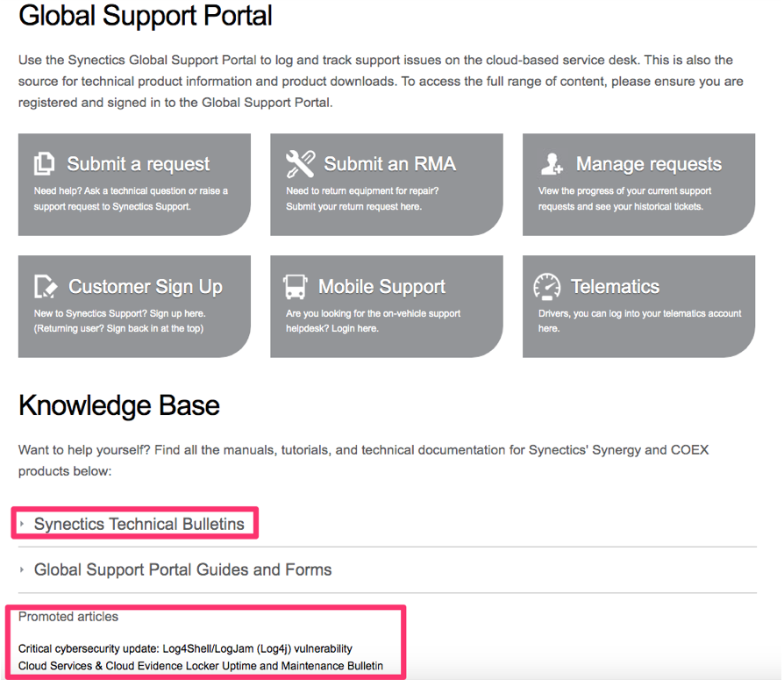Open the Synectics Technical Bulletins section
Image resolution: width=784 pixels, height=687 pixels.
tap(139, 524)
